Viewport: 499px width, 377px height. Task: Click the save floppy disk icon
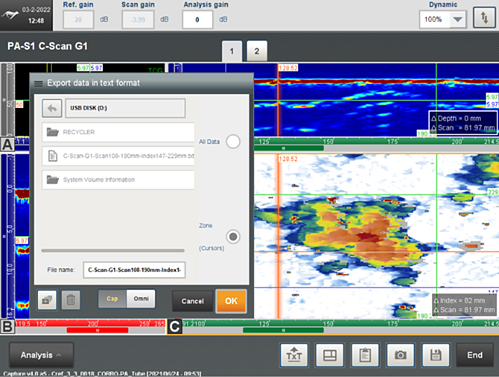point(436,355)
